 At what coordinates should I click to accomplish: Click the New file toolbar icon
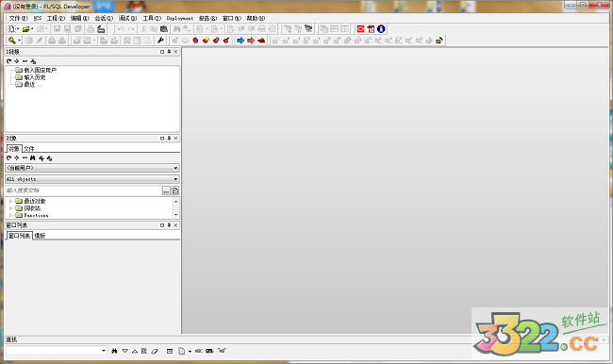11,29
